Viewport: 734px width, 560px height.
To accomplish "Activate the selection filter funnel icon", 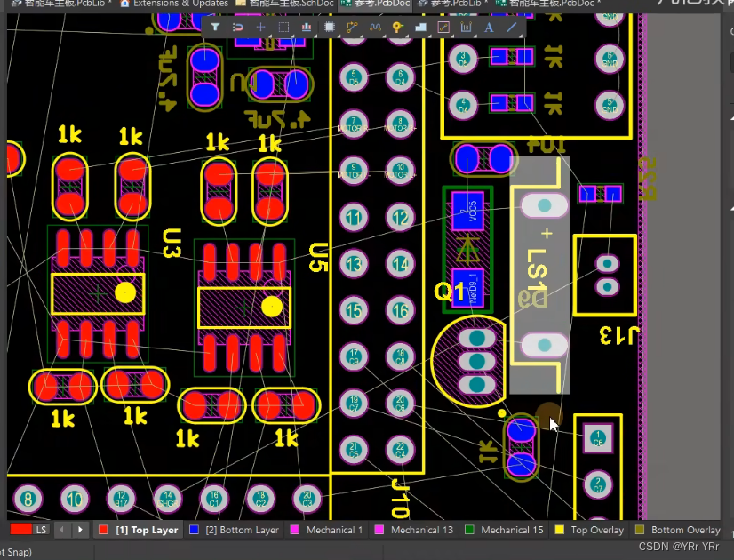I will point(215,28).
